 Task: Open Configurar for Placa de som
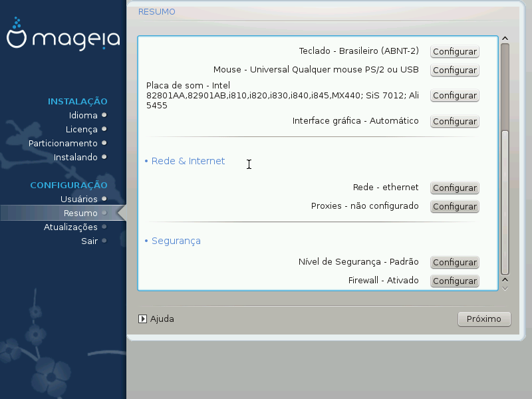pyautogui.click(x=455, y=96)
